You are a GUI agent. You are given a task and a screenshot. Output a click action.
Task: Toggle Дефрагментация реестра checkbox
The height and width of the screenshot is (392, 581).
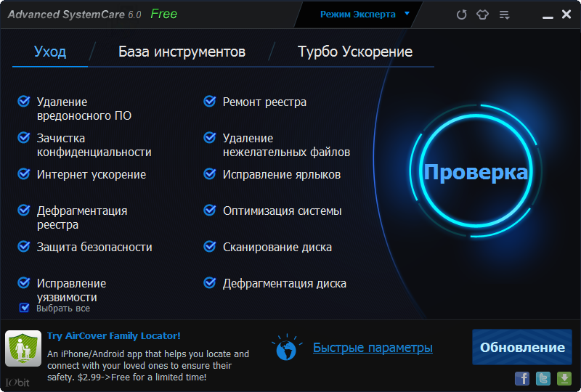click(24, 210)
